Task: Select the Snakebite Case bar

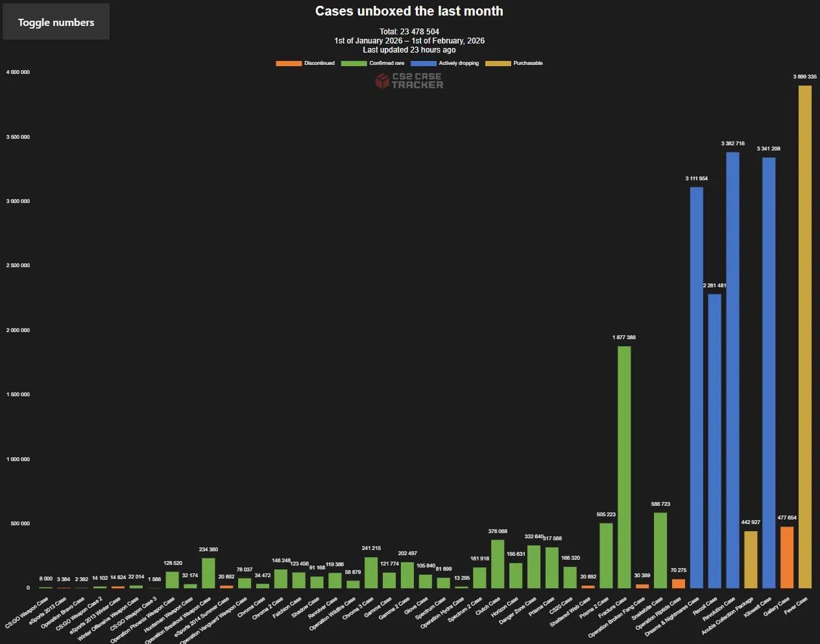Action: 660,550
